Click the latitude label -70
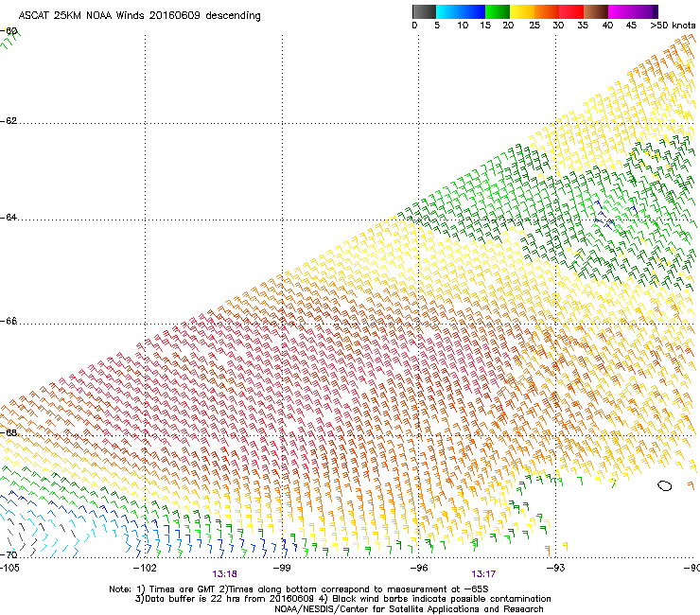The image size is (700, 615). pos(9,555)
